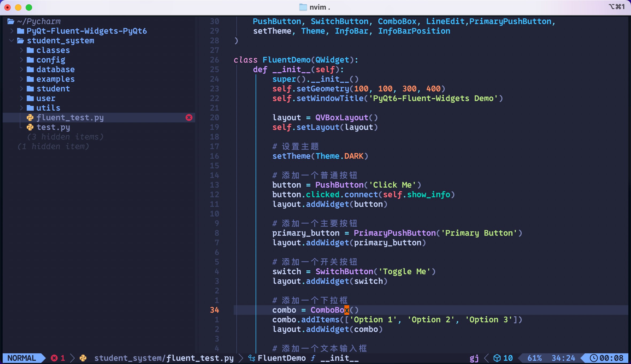Click the red error icon in the statusline
The height and width of the screenshot is (364, 631).
pyautogui.click(x=54, y=358)
